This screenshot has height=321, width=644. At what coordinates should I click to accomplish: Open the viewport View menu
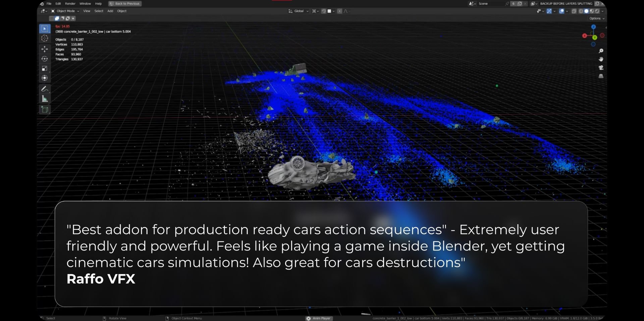tap(87, 11)
